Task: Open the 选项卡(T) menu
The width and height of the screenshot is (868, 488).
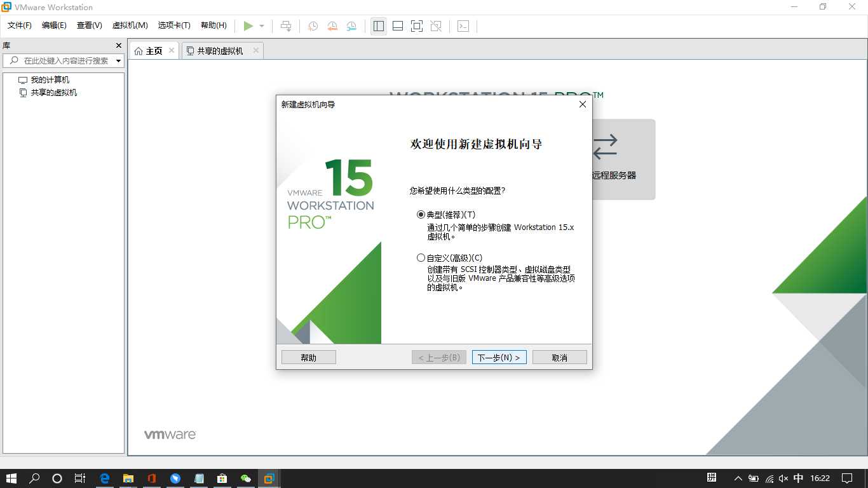Action: [x=174, y=25]
